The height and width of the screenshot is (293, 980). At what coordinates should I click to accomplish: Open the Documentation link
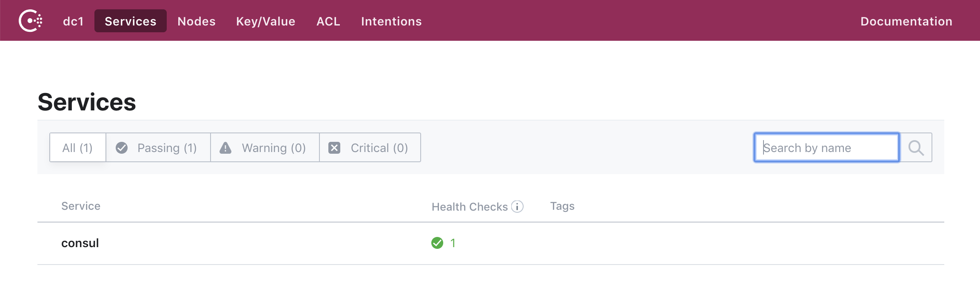coord(906,21)
